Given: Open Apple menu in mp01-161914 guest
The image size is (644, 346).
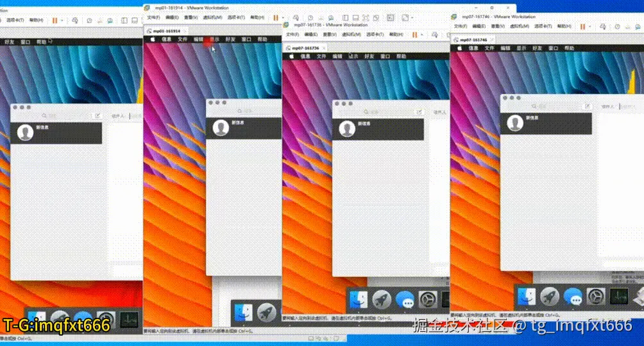Looking at the screenshot, I should (x=153, y=39).
